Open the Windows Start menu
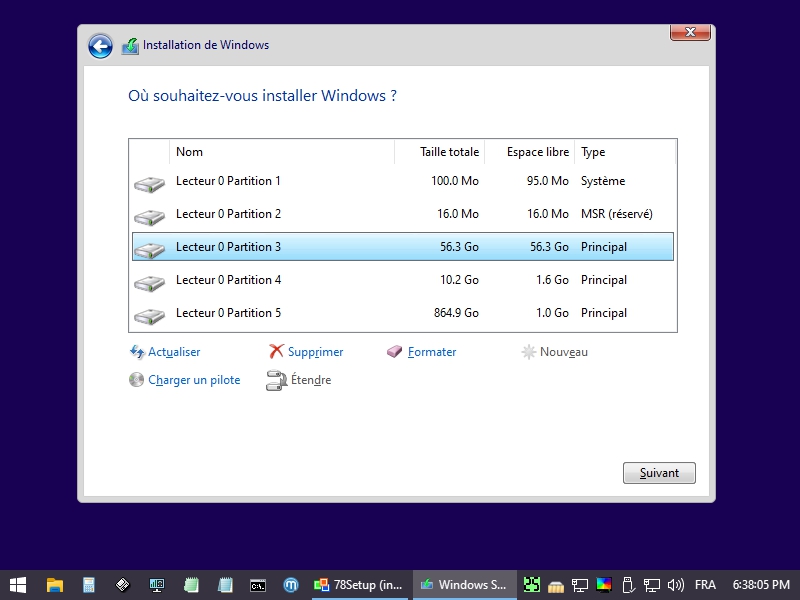Viewport: 800px width, 600px height. tap(18, 585)
